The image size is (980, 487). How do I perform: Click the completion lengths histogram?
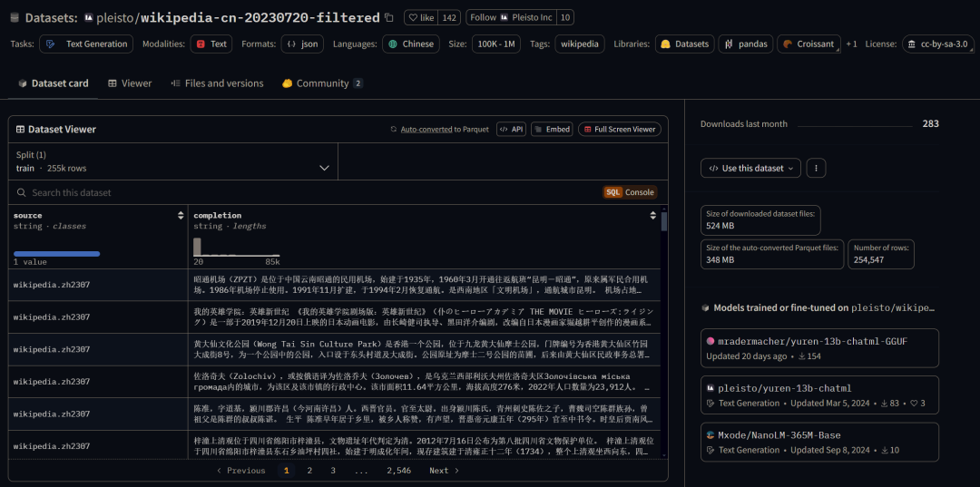(x=236, y=247)
